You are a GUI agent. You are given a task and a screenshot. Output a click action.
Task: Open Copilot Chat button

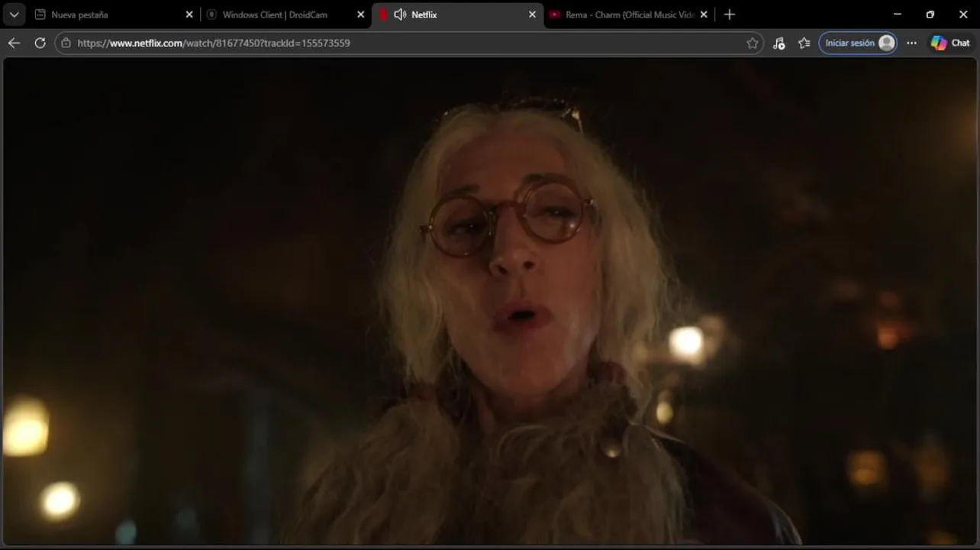pos(951,43)
